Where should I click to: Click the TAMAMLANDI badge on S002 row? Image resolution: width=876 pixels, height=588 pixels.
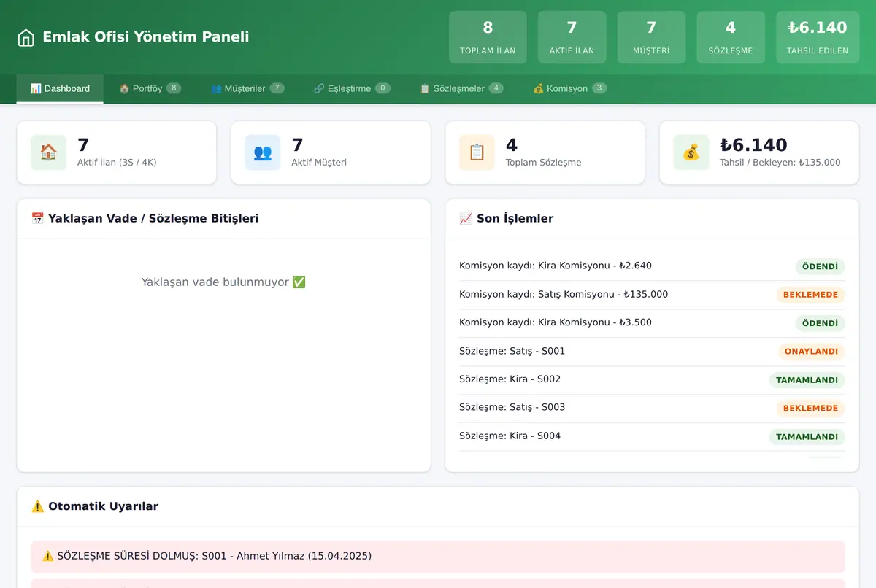[807, 380]
